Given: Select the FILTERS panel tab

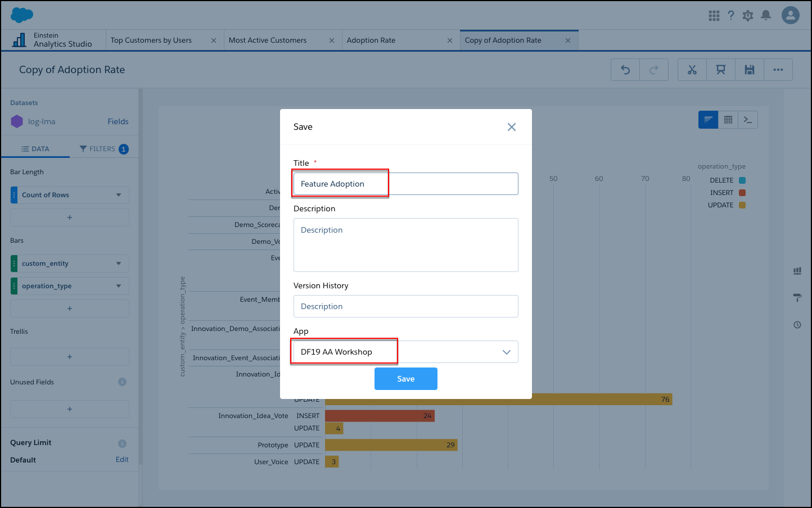Looking at the screenshot, I should point(104,149).
